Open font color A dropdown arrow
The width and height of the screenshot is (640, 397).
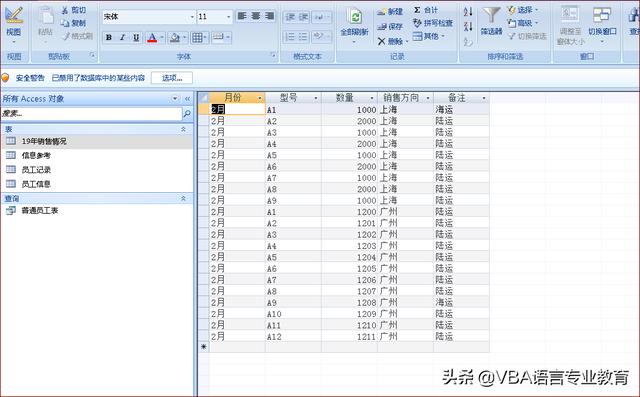tap(162, 38)
